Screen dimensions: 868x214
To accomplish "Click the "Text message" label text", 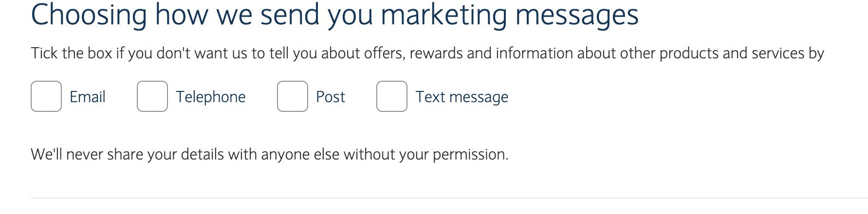I will 462,97.
